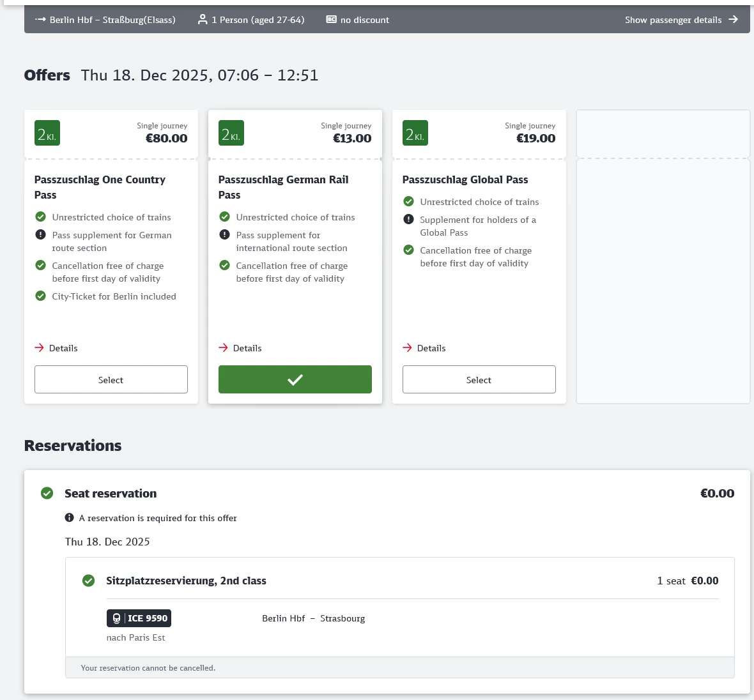This screenshot has height=700, width=754.
Task: Expand Details for Global Pass offer
Action: pos(424,348)
